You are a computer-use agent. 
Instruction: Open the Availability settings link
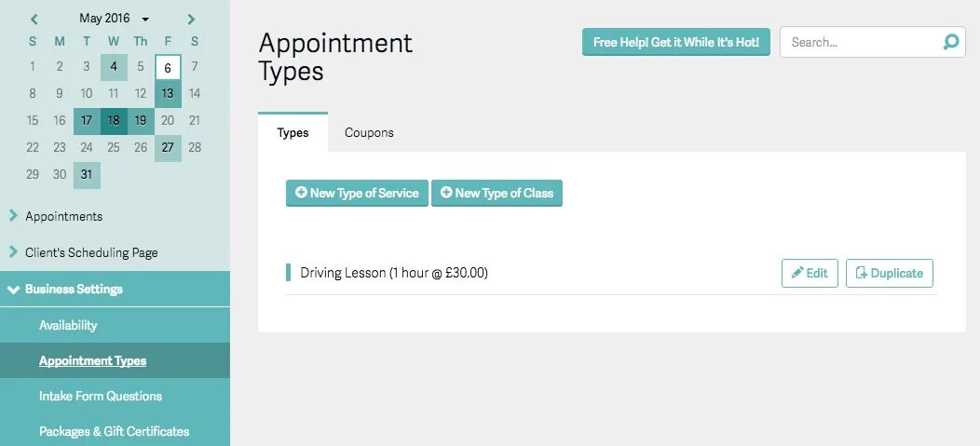(68, 325)
